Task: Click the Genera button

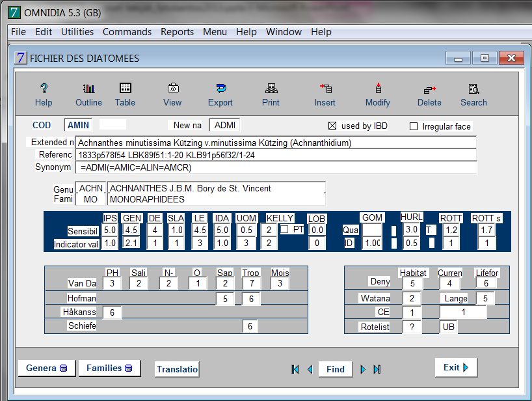Action: [47, 368]
